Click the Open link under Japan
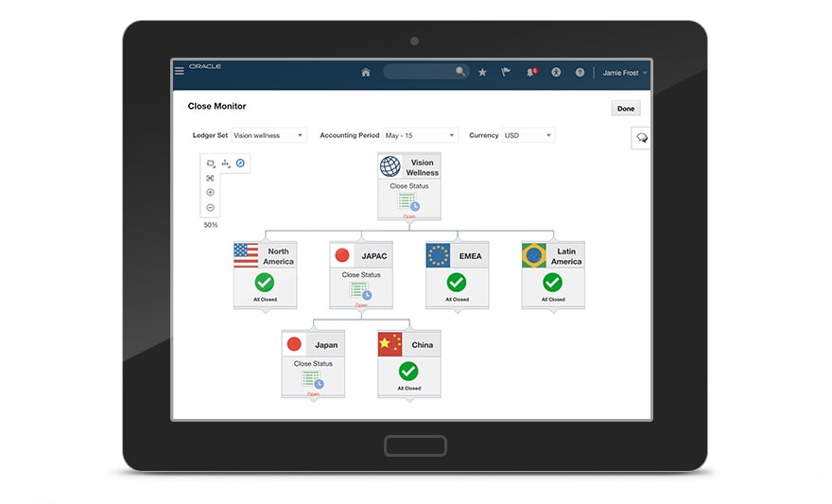832x504 pixels. click(313, 394)
